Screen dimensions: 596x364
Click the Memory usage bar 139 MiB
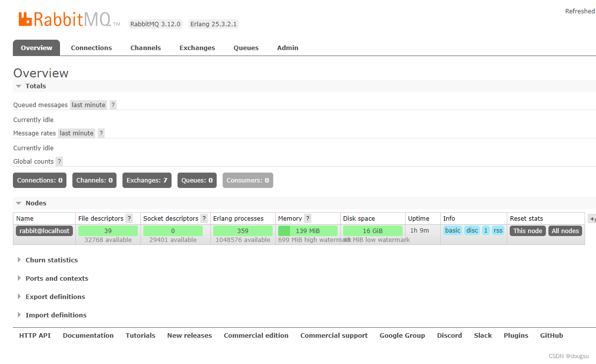pyautogui.click(x=308, y=231)
